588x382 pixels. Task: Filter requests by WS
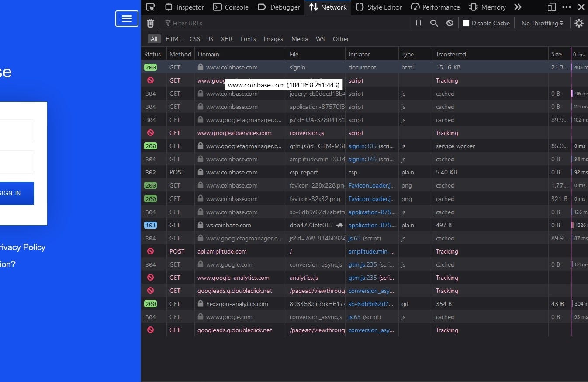[320, 39]
